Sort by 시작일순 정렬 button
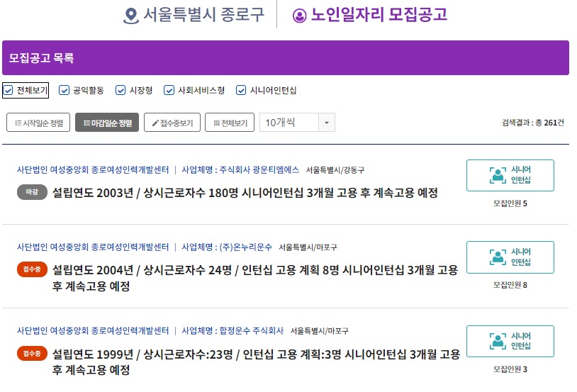Screen dimensions: 577x392 tap(38, 122)
